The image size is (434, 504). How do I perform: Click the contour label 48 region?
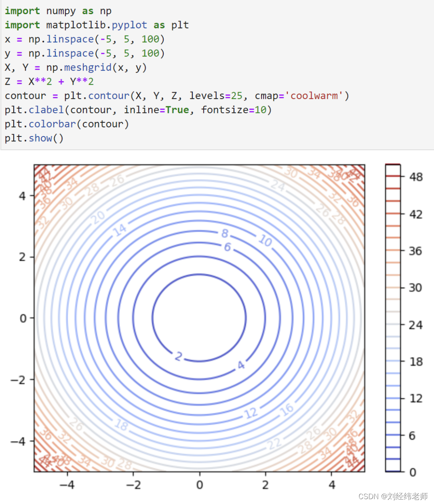[x=415, y=176]
